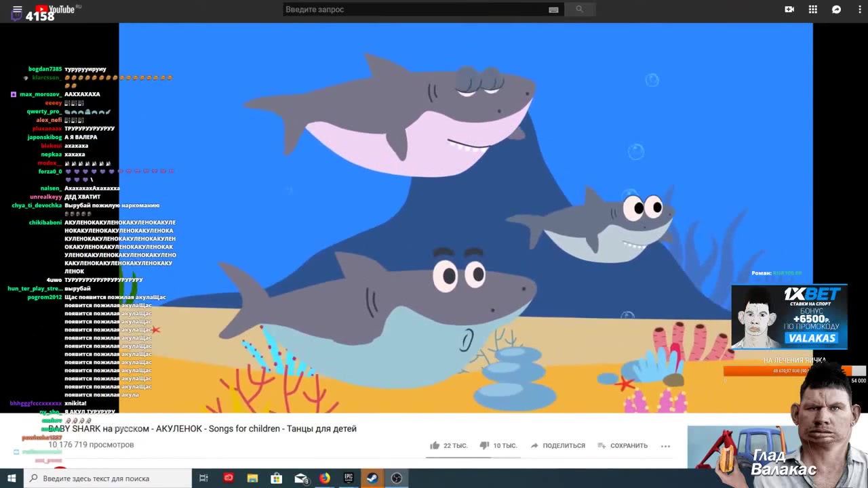Click the donation goal progress bar
Image resolution: width=868 pixels, height=488 pixels.
tap(795, 371)
